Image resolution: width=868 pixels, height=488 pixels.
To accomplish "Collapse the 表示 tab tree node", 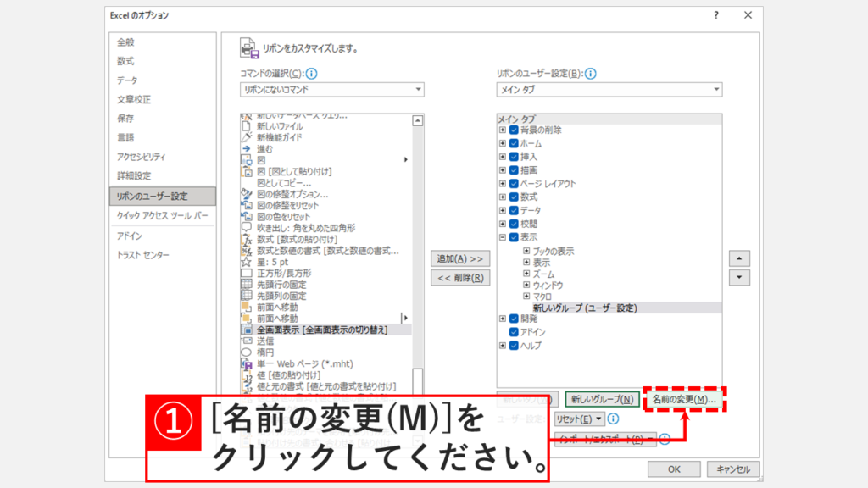I will click(503, 238).
